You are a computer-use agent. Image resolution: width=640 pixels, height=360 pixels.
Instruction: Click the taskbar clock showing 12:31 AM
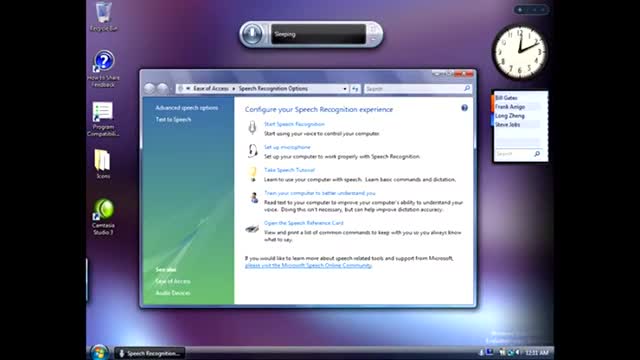click(537, 353)
